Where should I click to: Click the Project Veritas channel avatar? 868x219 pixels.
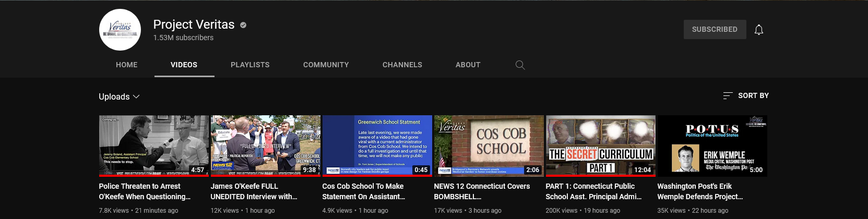tap(120, 30)
